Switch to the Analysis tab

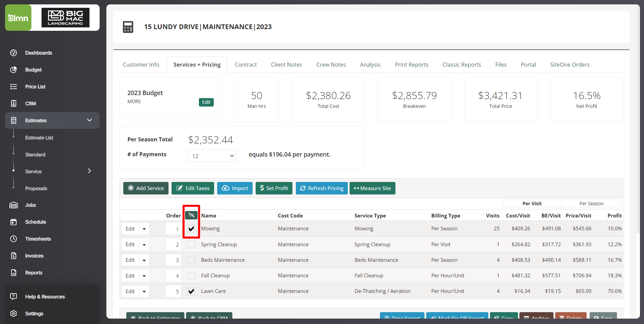coord(370,65)
